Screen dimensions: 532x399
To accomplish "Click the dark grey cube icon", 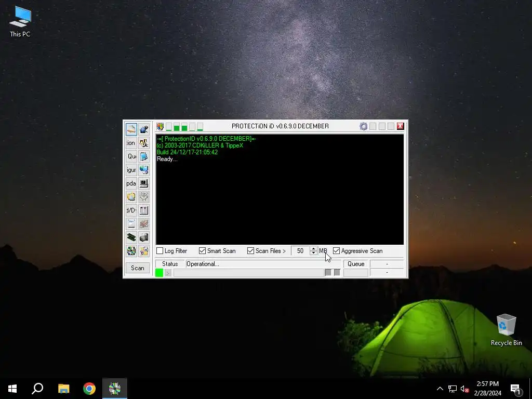I will pyautogui.click(x=144, y=237).
